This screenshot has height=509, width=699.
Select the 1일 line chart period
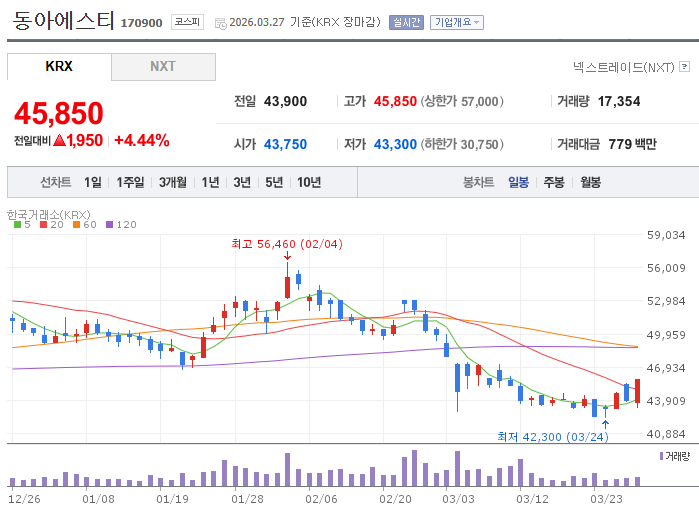tap(93, 182)
